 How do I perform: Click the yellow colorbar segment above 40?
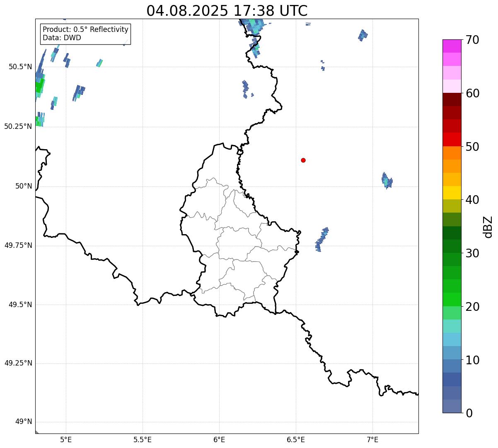[452, 193]
